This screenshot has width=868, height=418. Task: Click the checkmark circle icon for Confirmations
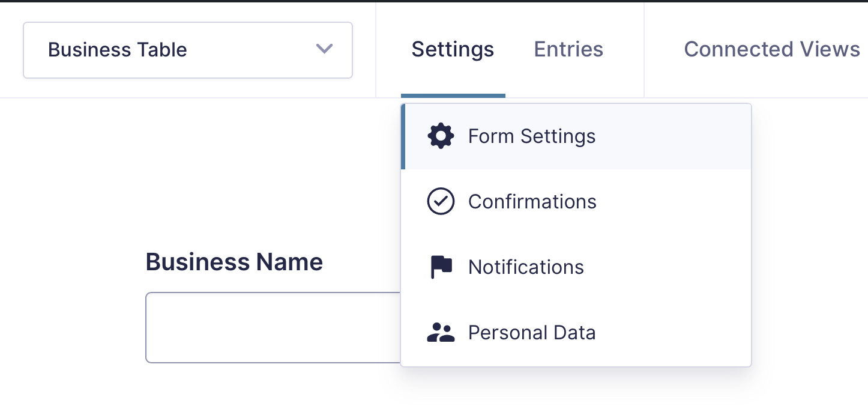441,202
